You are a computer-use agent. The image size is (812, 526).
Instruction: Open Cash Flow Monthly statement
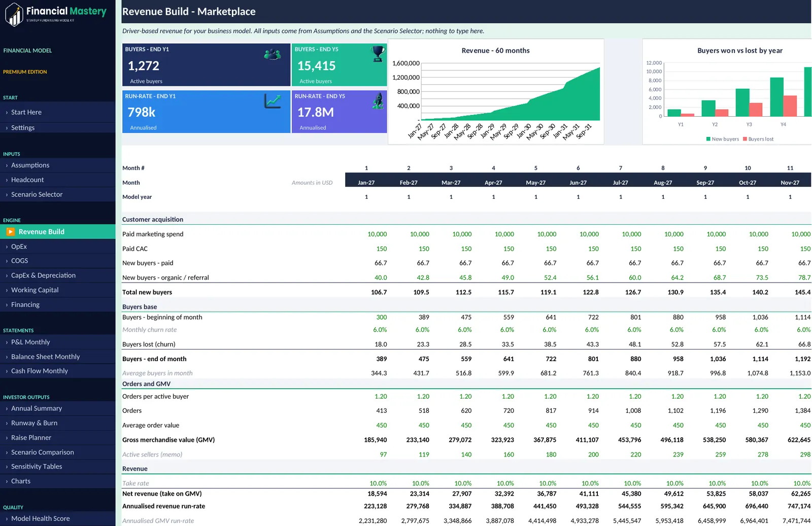(58, 371)
